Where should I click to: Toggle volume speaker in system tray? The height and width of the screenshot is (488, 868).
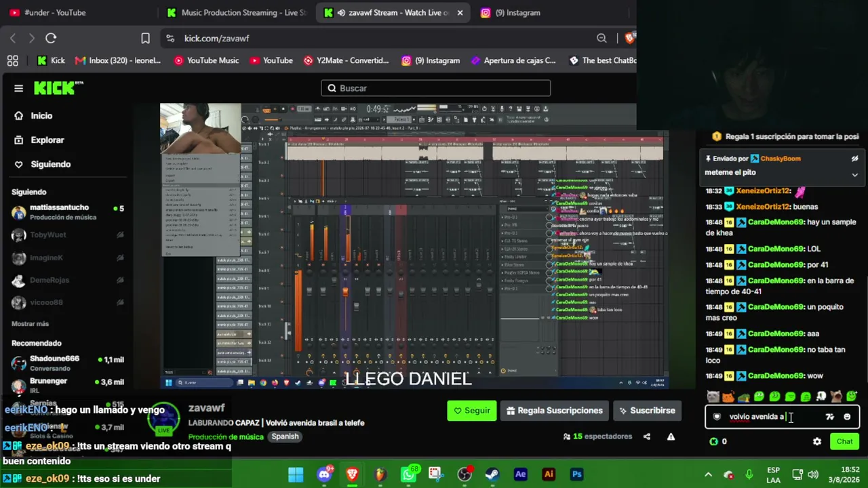(x=813, y=474)
